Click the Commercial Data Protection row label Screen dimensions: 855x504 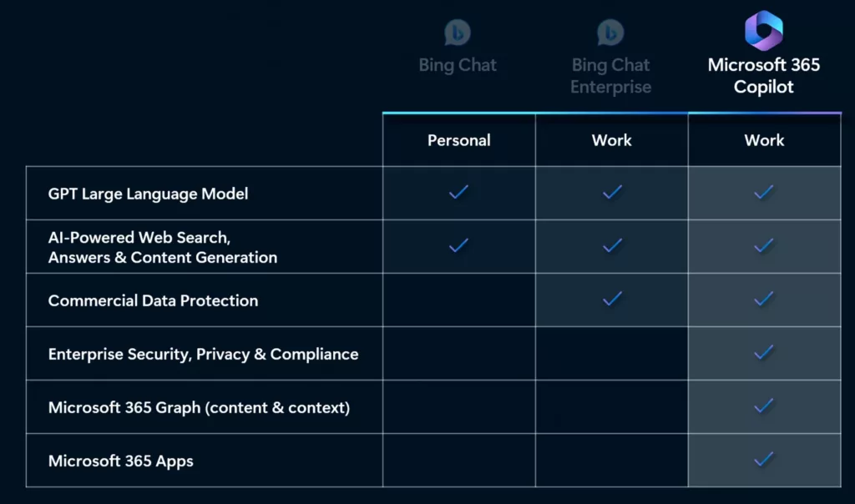pos(154,300)
